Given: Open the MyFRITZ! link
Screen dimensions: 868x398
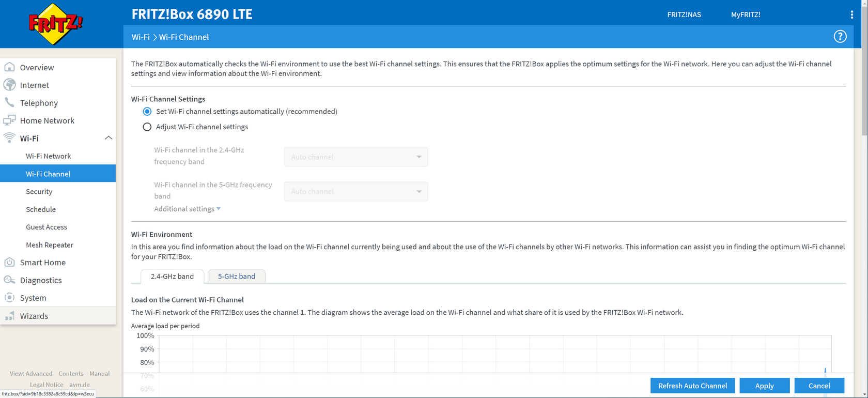Looking at the screenshot, I should coord(746,14).
